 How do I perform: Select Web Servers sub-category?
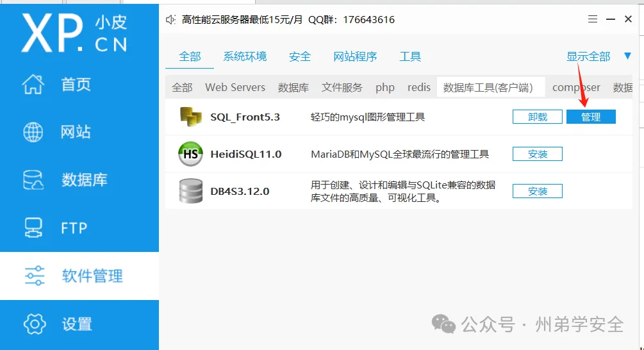coord(235,87)
